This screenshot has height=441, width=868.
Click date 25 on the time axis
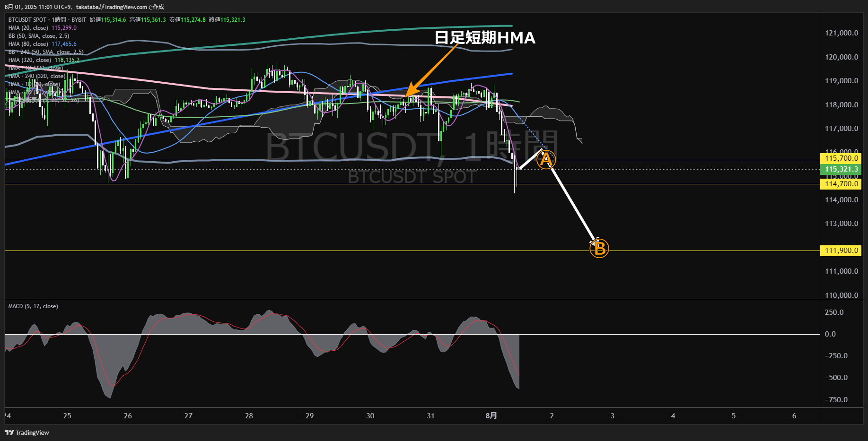(x=67, y=416)
